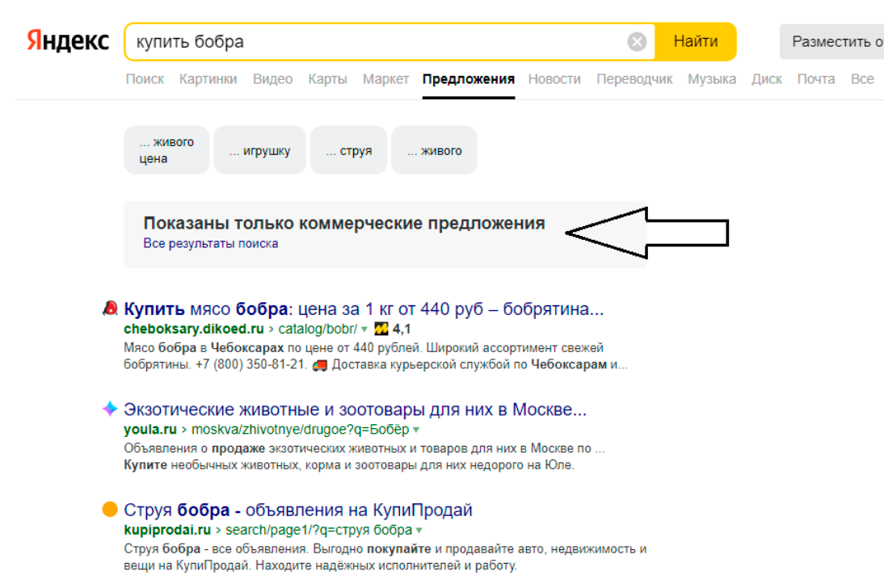Viewport: 884px width, 588px height.
Task: Clear the search query with the X icon
Action: coord(637,42)
